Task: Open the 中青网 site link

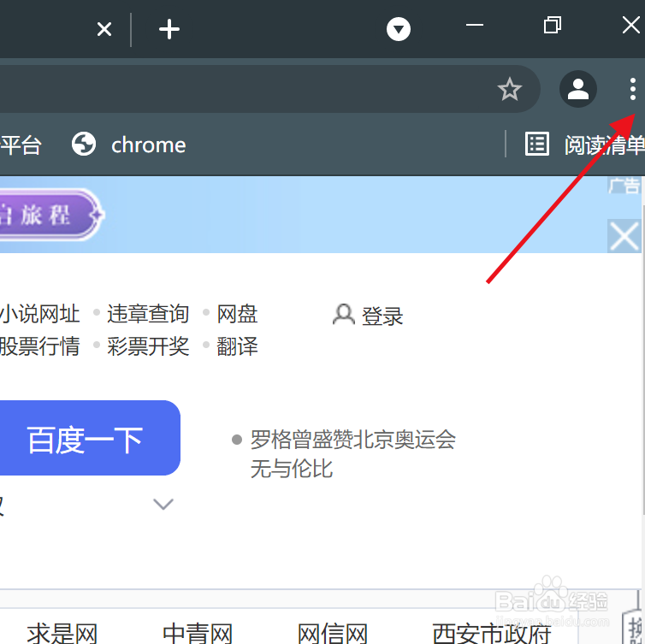Action: pyautogui.click(x=198, y=633)
